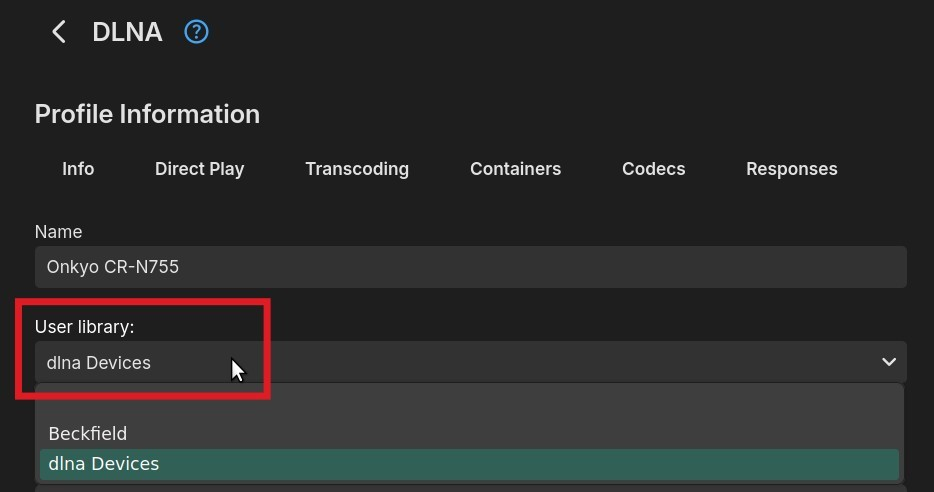Viewport: 934px width, 492px height.
Task: Select the blank option above Beckfield
Action: tap(470, 404)
